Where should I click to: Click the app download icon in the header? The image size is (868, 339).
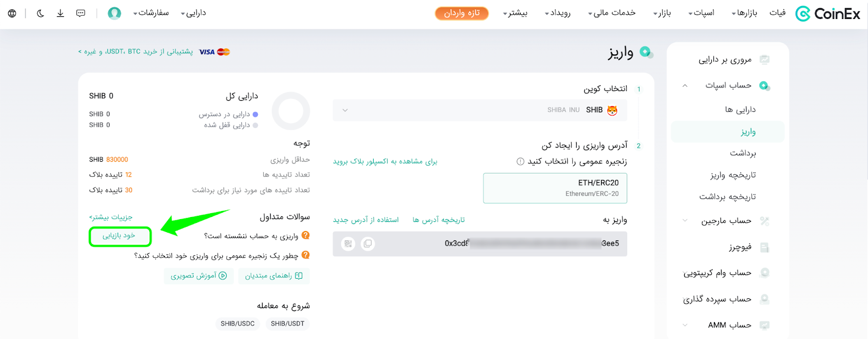[60, 13]
